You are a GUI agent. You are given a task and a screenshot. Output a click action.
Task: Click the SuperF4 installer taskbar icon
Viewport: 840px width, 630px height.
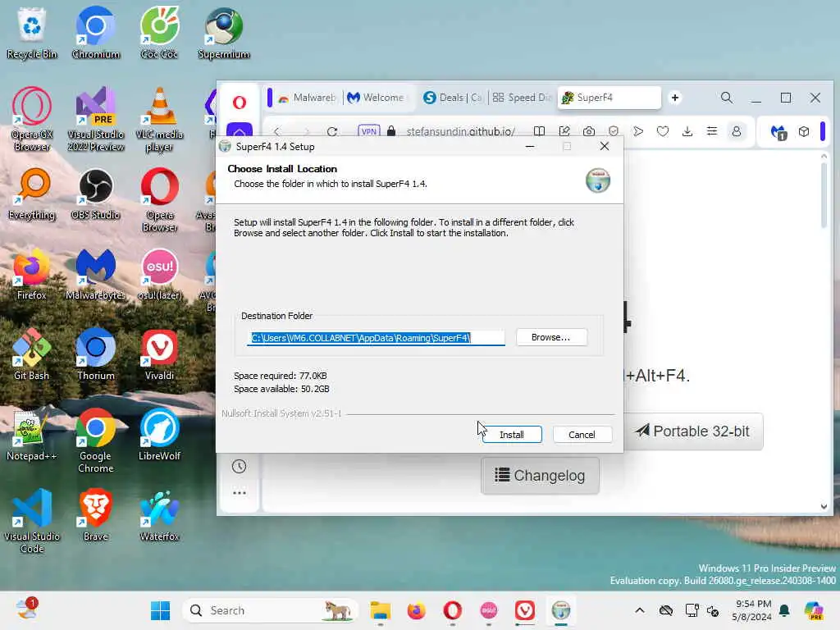click(x=561, y=610)
